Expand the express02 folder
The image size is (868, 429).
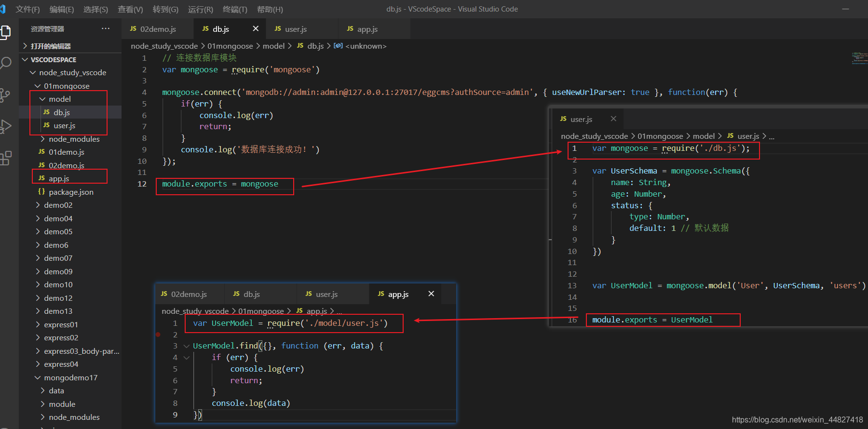tap(38, 337)
